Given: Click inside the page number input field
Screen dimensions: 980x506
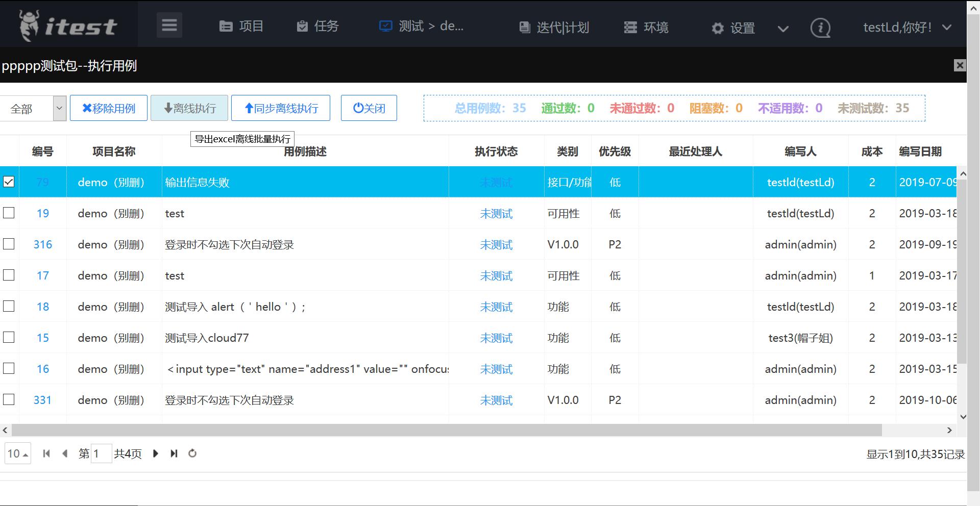Looking at the screenshot, I should (101, 453).
